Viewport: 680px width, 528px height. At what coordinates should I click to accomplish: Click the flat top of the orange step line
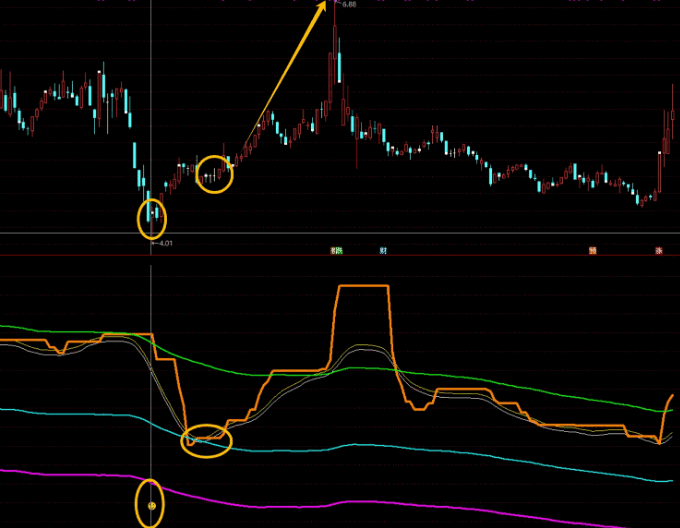pos(365,287)
